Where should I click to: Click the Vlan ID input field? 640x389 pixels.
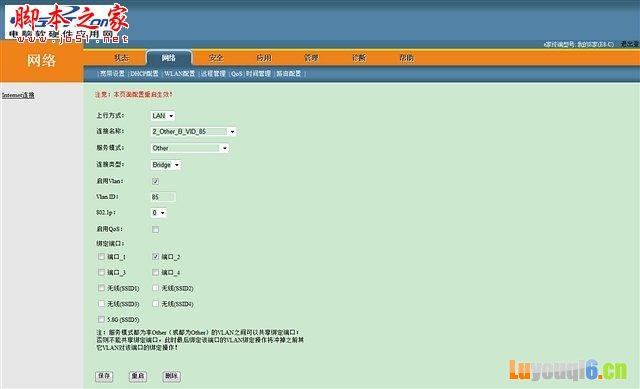[x=163, y=197]
